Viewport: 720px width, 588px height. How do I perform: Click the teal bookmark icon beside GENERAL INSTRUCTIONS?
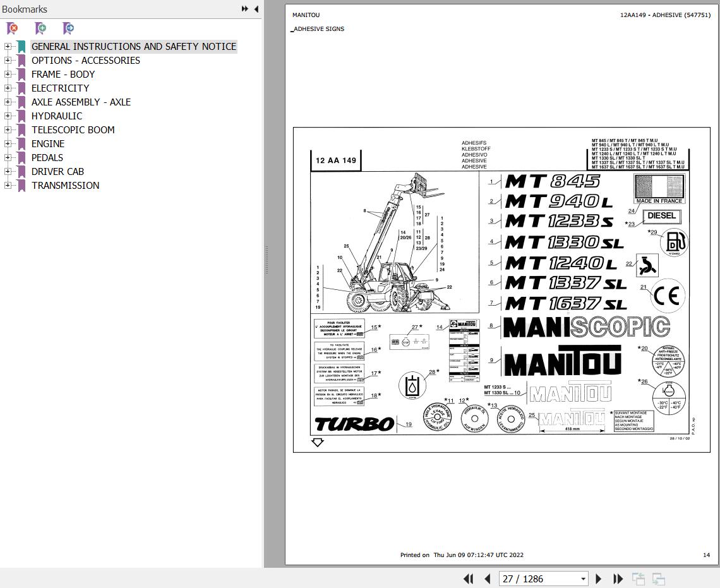21,47
